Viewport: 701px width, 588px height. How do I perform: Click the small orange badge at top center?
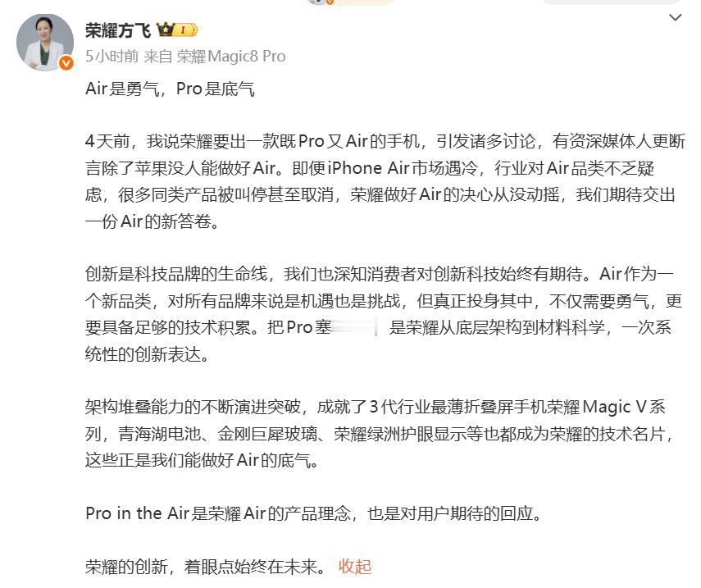[x=330, y=2]
